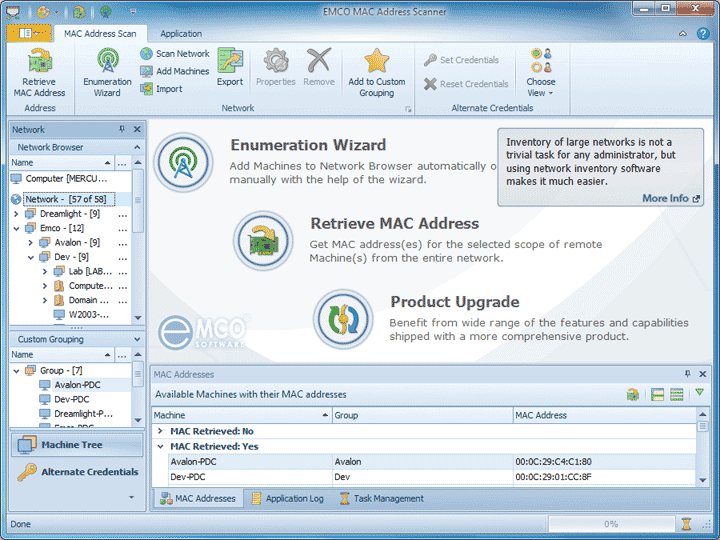This screenshot has height=540, width=720.
Task: Collapse the Group - [7] node
Action: coord(17,371)
